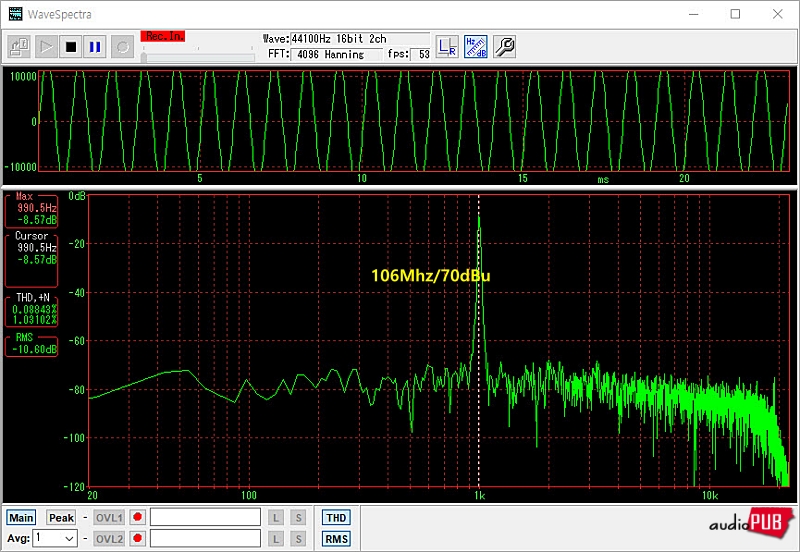Click the playback position slider under Rec.In.

coord(196,57)
